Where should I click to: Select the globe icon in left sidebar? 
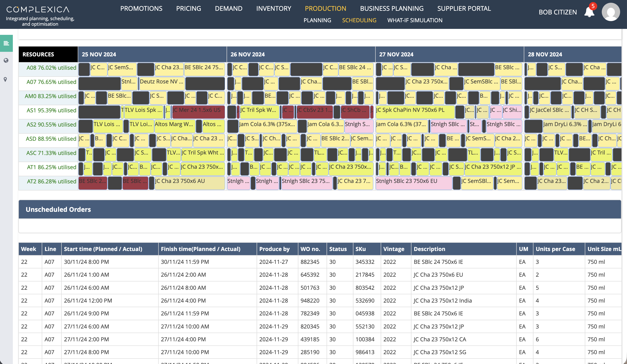coord(6,61)
